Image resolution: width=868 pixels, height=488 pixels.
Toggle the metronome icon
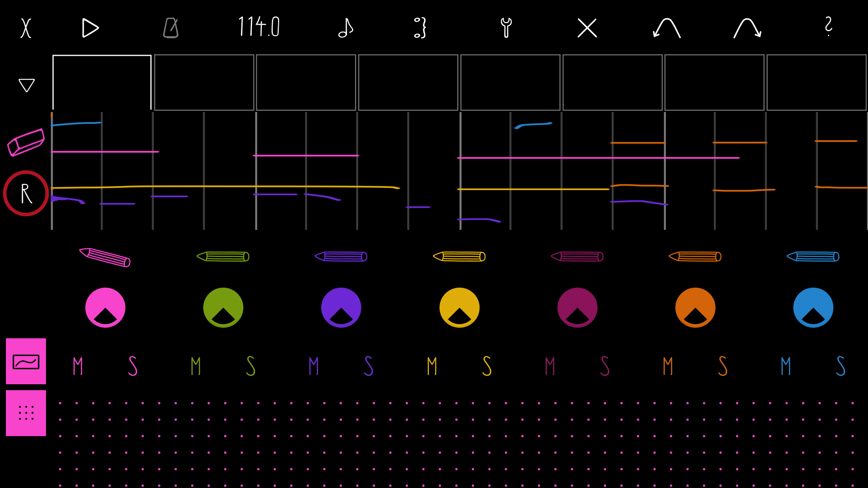point(171,28)
